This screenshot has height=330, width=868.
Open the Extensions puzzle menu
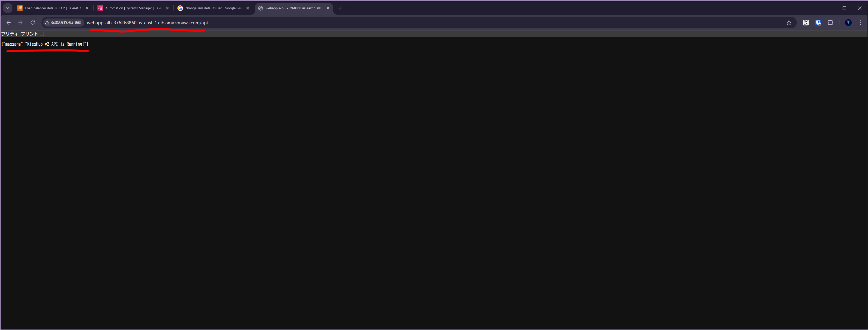830,23
